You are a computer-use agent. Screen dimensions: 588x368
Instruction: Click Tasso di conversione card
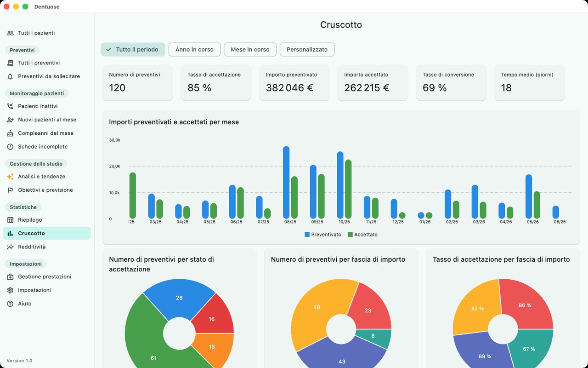451,82
